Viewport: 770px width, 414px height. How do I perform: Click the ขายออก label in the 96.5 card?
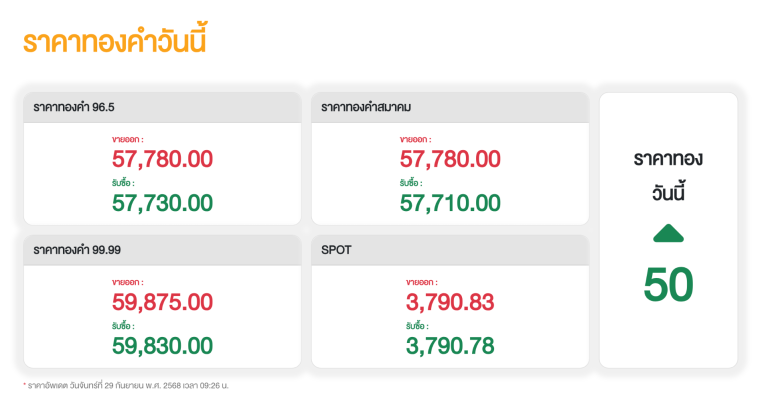pos(127,139)
